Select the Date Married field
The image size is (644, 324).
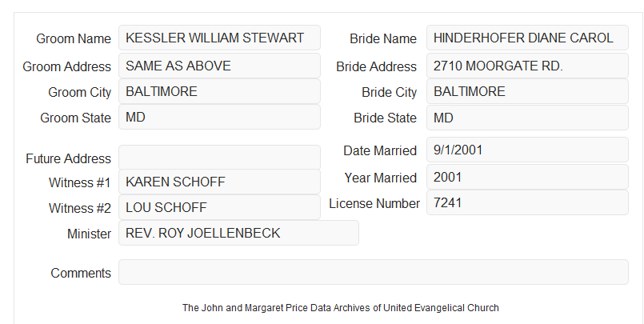(x=527, y=150)
